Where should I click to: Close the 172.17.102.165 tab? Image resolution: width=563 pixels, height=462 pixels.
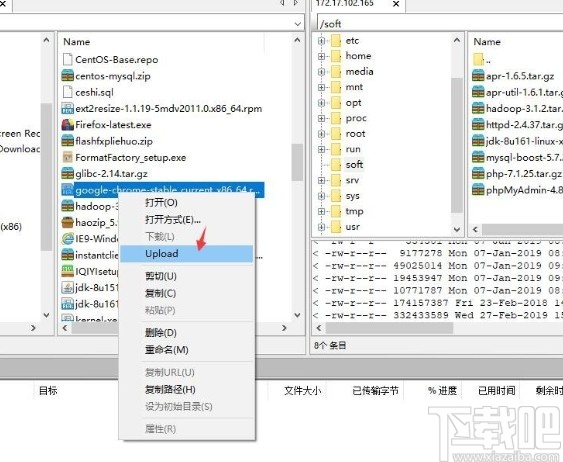396,4
